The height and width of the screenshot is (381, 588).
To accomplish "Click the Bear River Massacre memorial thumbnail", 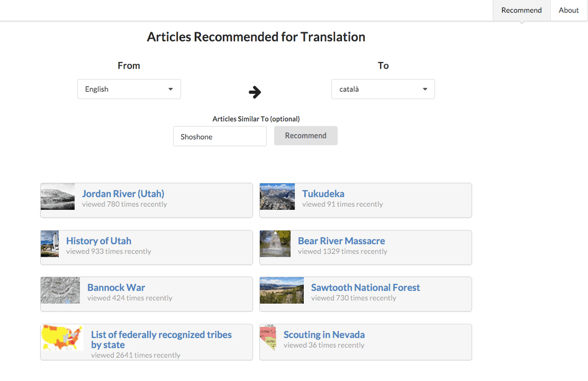I will click(275, 244).
